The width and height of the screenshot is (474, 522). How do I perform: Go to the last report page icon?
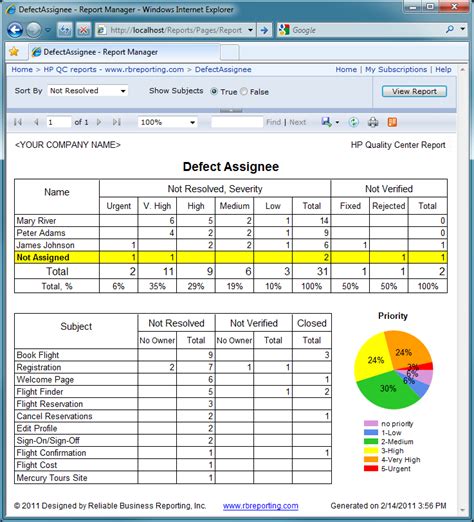[x=117, y=122]
